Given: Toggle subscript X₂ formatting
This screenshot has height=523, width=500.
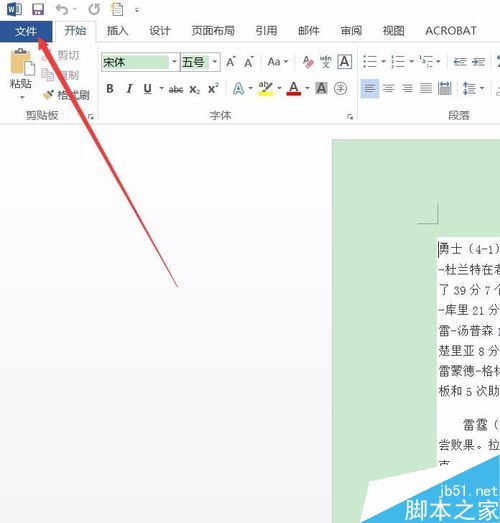Looking at the screenshot, I should (x=195, y=89).
